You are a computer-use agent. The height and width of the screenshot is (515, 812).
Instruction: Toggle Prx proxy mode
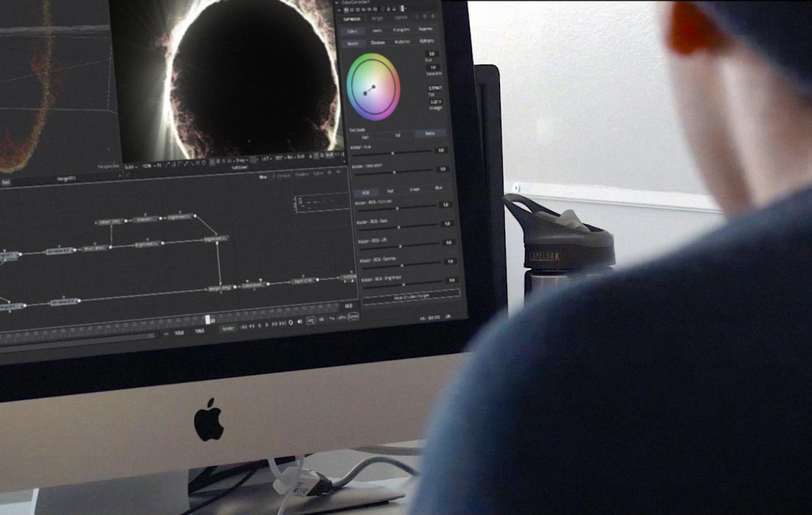331,318
